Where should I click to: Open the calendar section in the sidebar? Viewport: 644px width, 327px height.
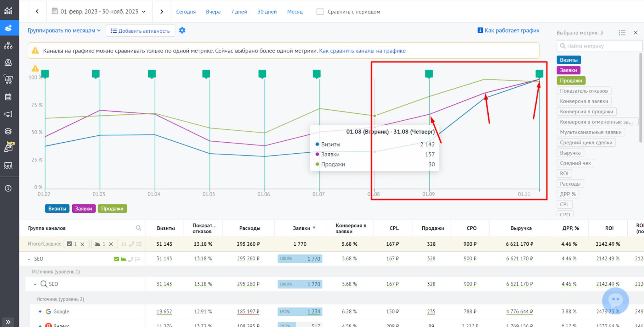coord(8,97)
